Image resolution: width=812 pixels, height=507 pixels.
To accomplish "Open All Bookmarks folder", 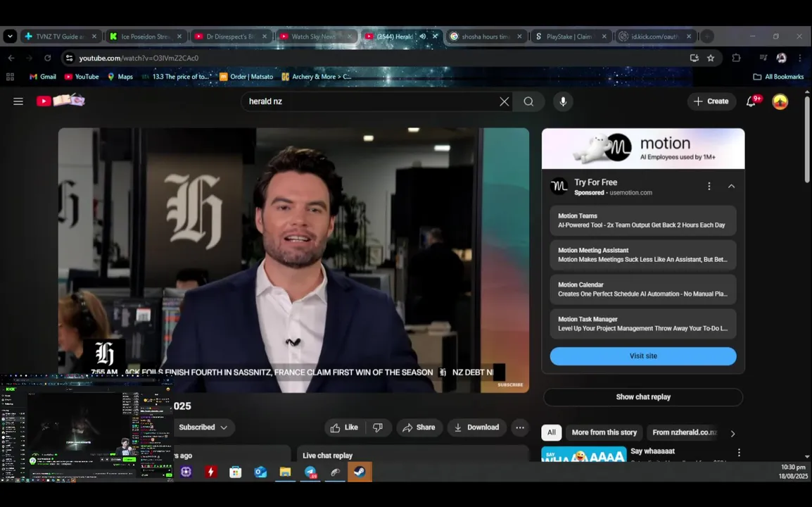I will point(778,77).
